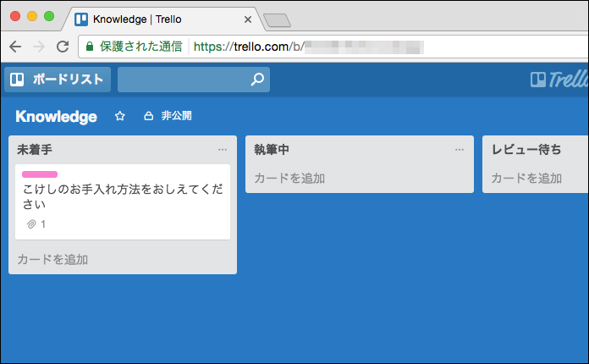Click the search magnifier icon
Screen dimensions: 589x364
point(257,80)
